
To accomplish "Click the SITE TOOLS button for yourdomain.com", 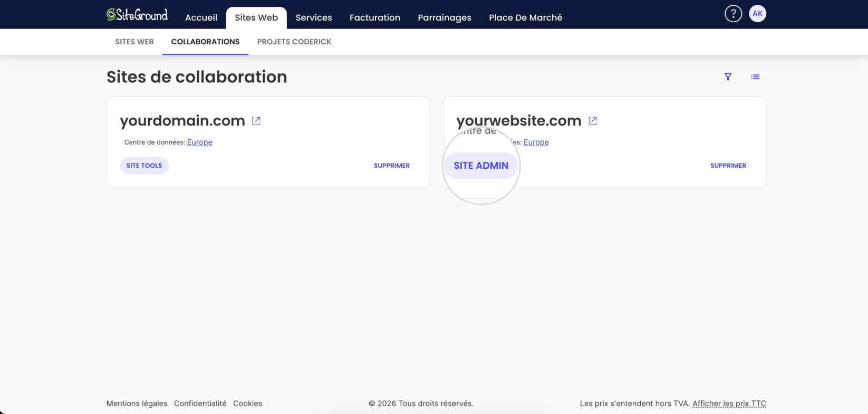I will pyautogui.click(x=144, y=166).
